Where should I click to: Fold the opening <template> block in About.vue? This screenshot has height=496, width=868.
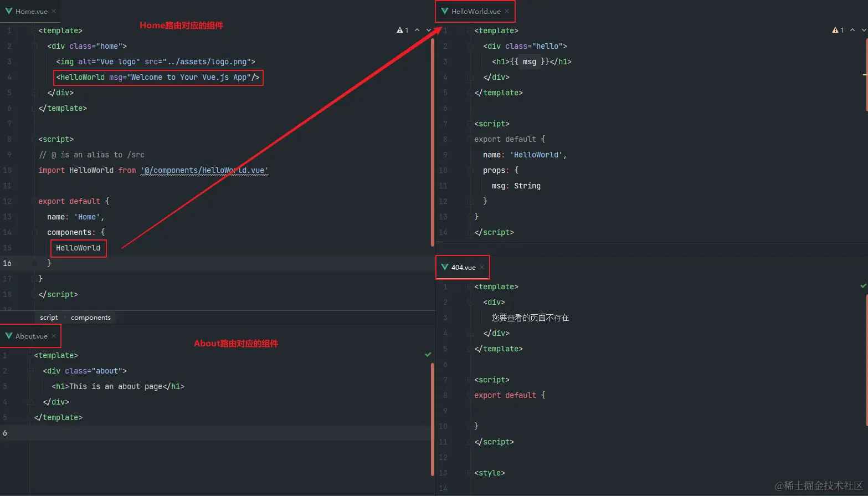point(30,355)
